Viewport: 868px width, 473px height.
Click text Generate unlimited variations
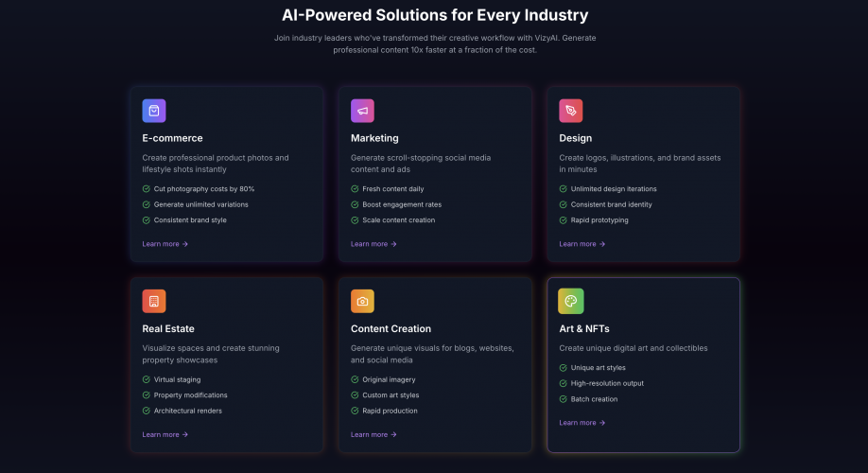tap(201, 204)
